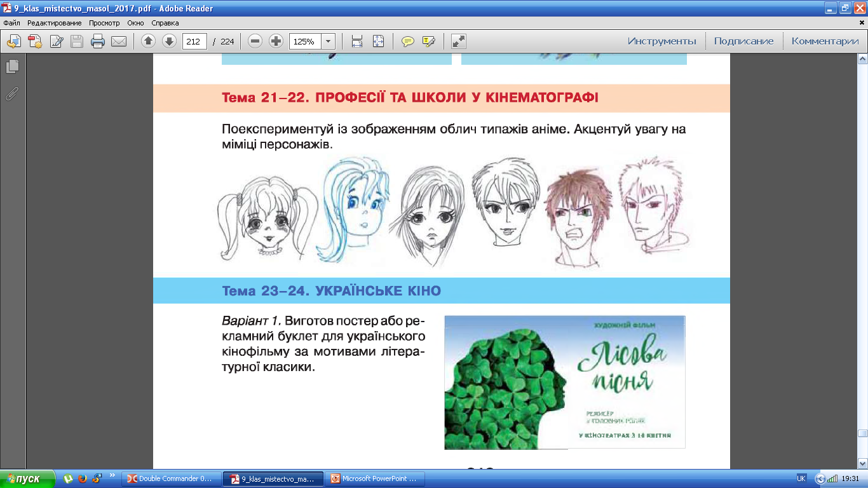Screen dimensions: 868x488
Task: Click the Print document icon
Action: point(97,41)
